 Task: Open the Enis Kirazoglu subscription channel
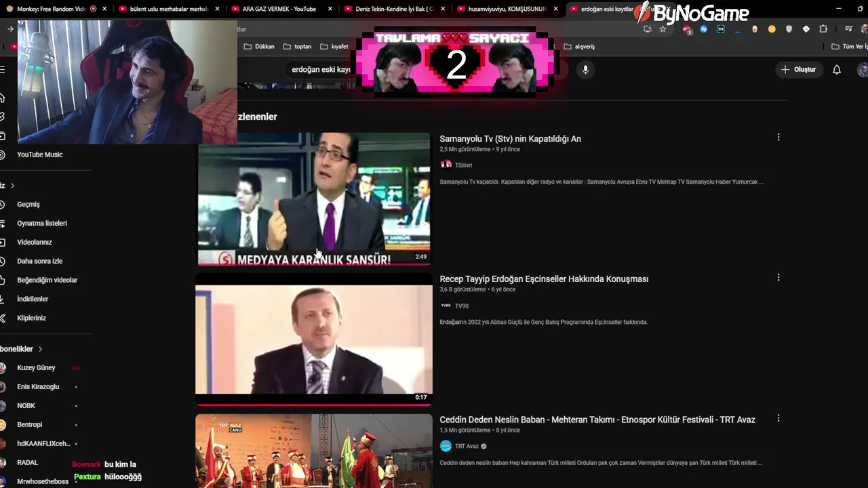pos(38,386)
